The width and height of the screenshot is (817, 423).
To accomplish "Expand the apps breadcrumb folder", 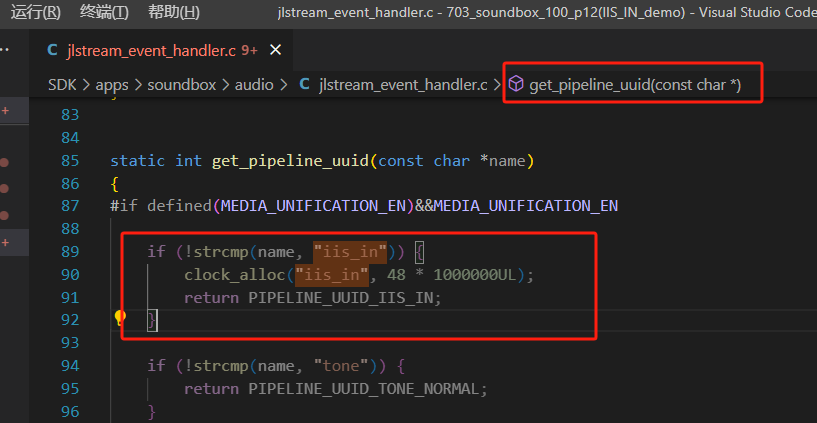I will 112,85.
